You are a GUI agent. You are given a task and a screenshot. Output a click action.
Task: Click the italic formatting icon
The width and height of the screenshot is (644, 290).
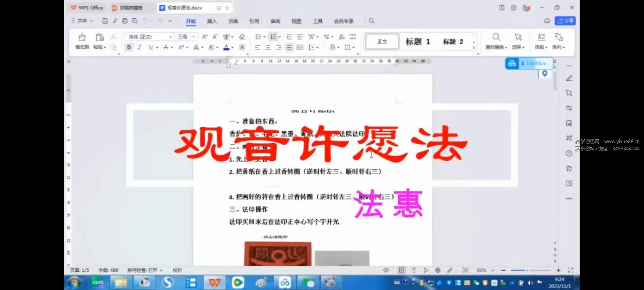[x=139, y=47]
